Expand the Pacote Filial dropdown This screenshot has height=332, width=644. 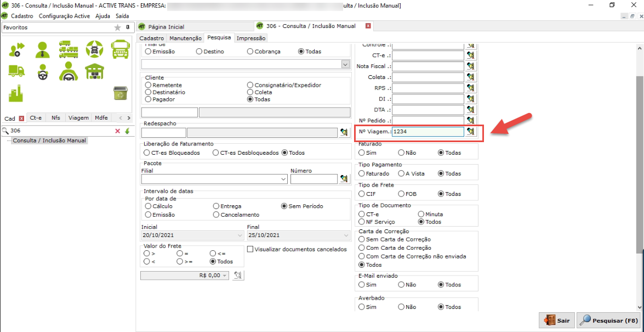[x=283, y=179]
